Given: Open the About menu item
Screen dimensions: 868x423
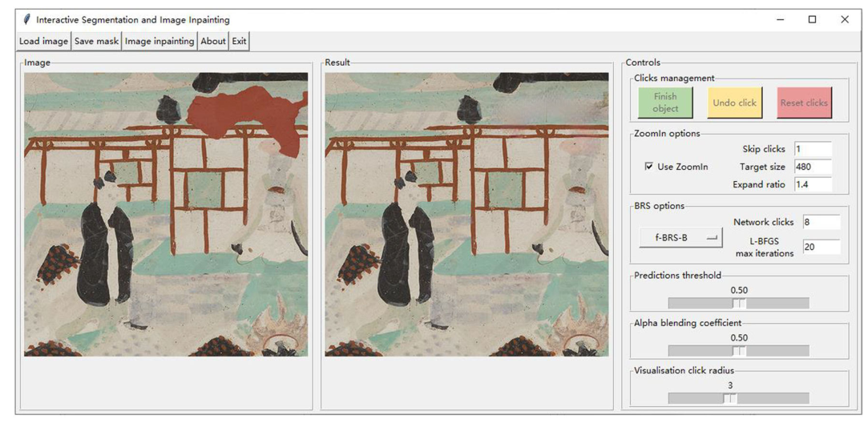Looking at the screenshot, I should pos(213,42).
